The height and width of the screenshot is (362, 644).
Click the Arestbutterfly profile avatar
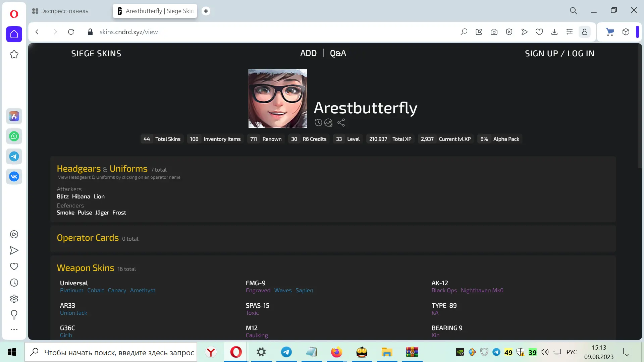[x=278, y=98]
